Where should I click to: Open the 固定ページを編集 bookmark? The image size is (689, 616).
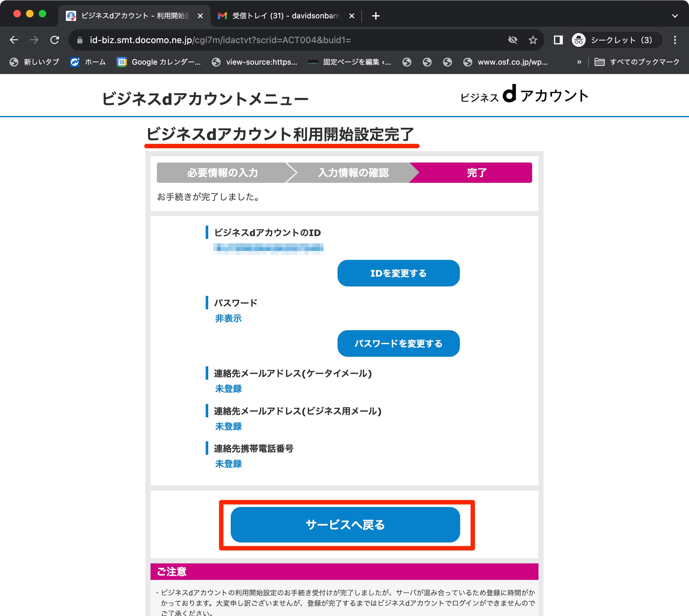tap(349, 62)
